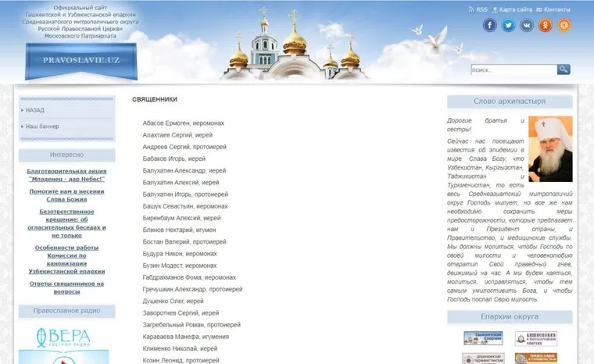Click into the поиск search field
Image resolution: width=594 pixels, height=364 pixels.
[513, 70]
